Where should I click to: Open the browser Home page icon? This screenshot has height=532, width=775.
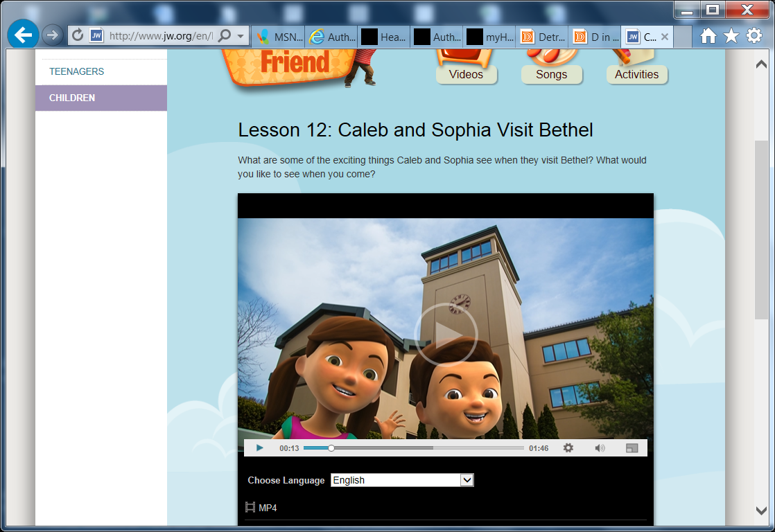pos(708,35)
